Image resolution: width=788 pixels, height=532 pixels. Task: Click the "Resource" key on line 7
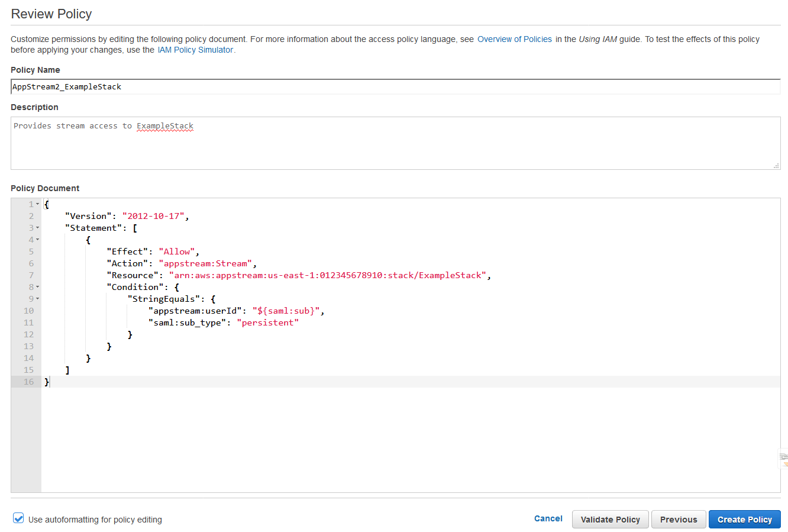tap(133, 275)
